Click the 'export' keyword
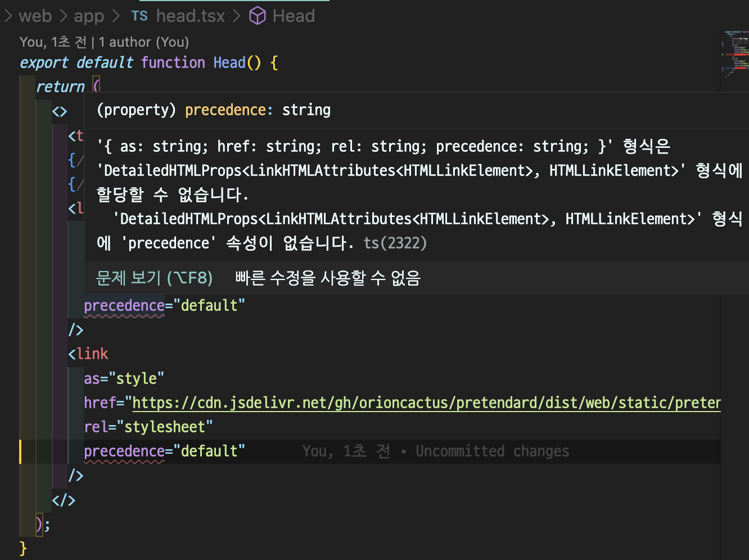This screenshot has width=749, height=560. (44, 62)
